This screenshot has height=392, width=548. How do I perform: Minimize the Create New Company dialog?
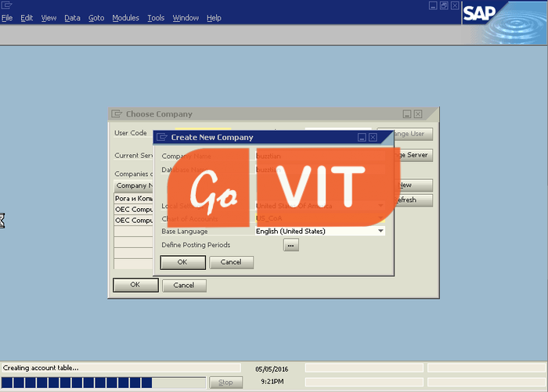(x=362, y=137)
